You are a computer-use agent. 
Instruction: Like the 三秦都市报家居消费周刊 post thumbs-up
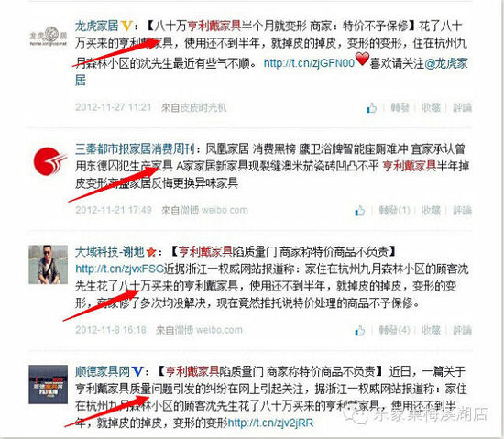[x=360, y=211]
